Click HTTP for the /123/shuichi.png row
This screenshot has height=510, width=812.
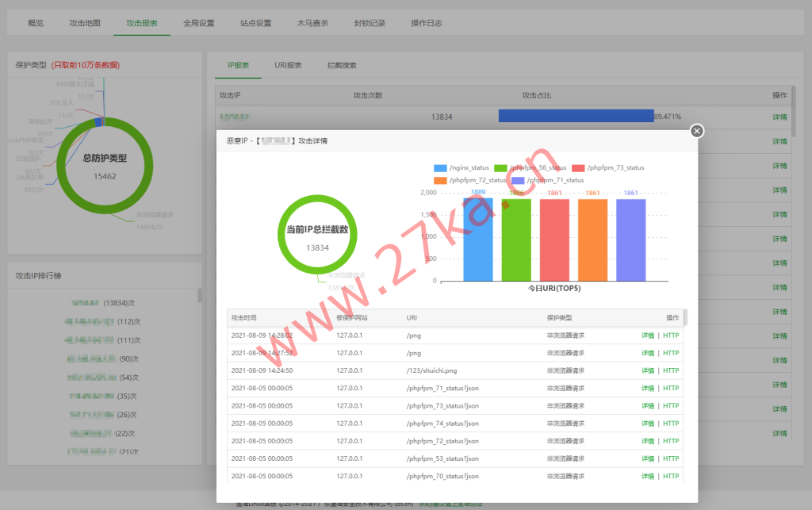coord(671,370)
